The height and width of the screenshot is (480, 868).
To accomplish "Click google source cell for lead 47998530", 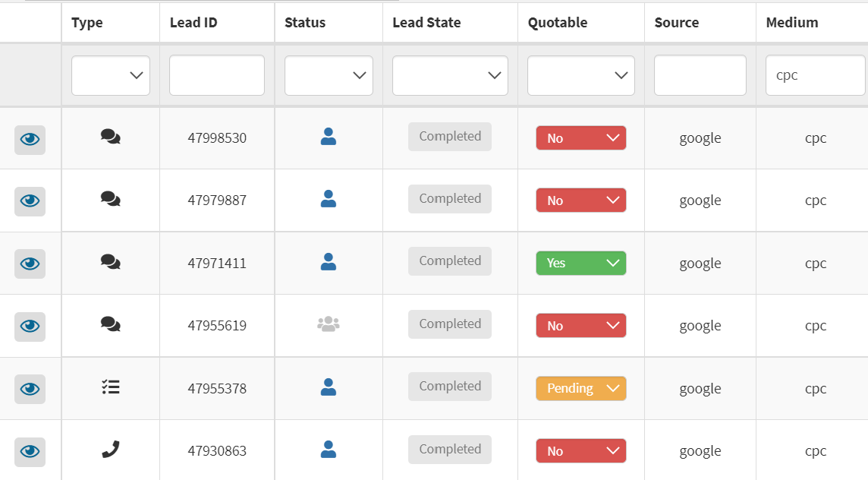I will [x=700, y=138].
